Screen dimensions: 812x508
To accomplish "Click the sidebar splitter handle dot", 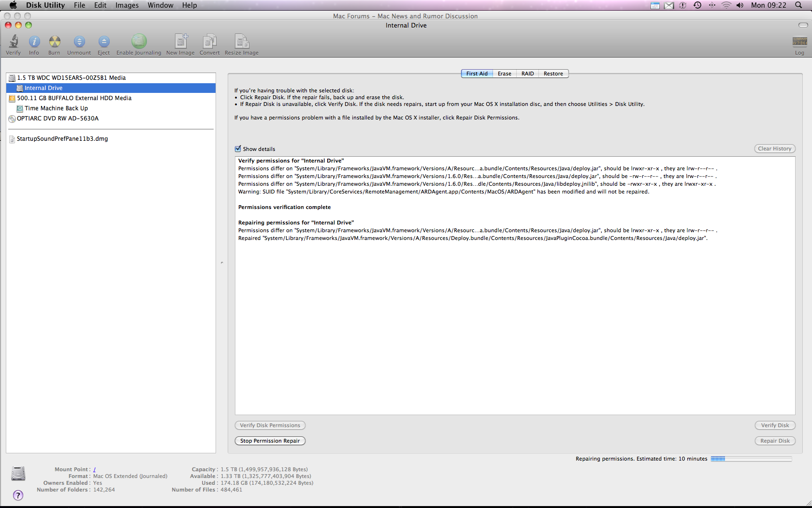I will [222, 263].
